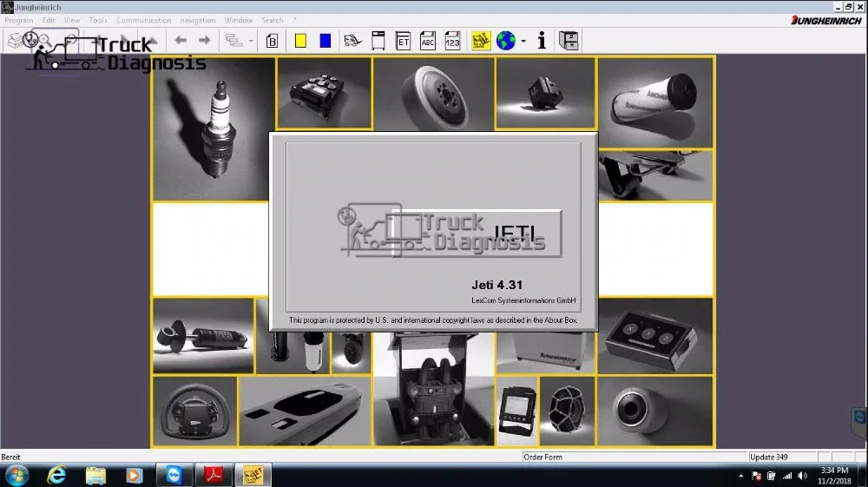This screenshot has width=868, height=487.
Task: Click the three-button keypad thumbnail
Action: [x=655, y=337]
